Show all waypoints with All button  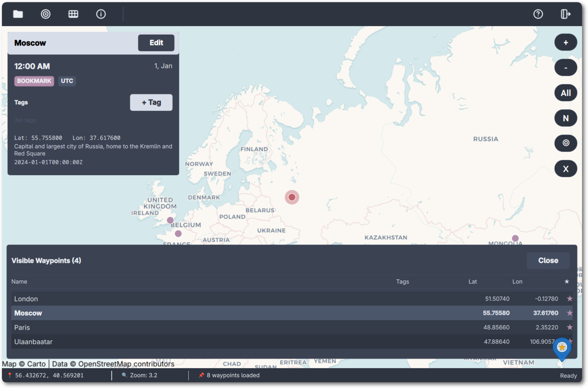pyautogui.click(x=565, y=93)
